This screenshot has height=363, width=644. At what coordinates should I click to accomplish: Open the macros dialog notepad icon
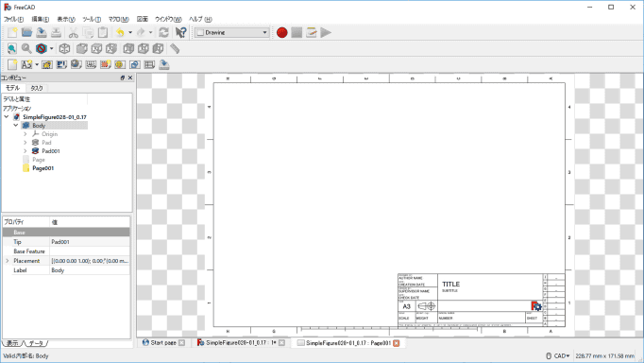click(312, 32)
